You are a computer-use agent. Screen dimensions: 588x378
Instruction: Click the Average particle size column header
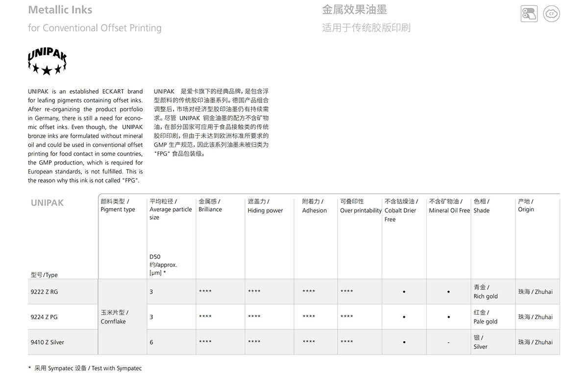click(170, 209)
